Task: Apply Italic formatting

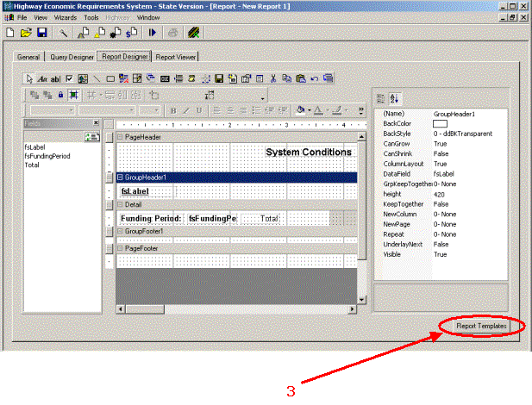Action: (186, 110)
